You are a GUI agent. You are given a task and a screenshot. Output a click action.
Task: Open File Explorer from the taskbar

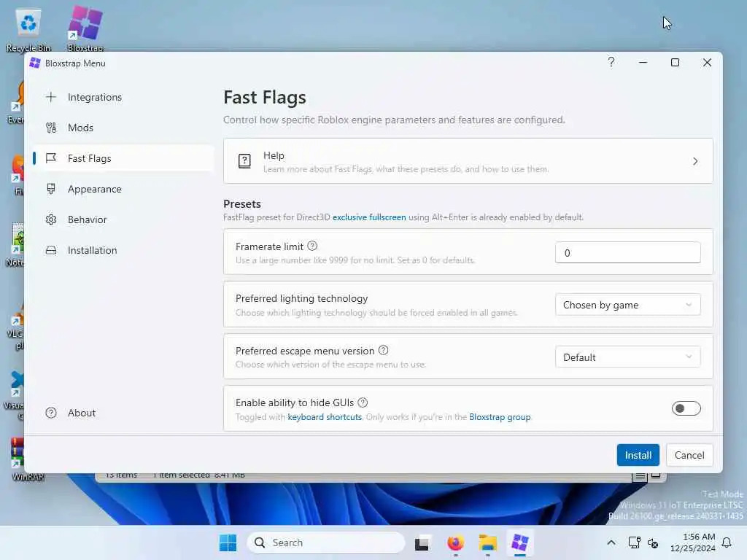coord(488,542)
